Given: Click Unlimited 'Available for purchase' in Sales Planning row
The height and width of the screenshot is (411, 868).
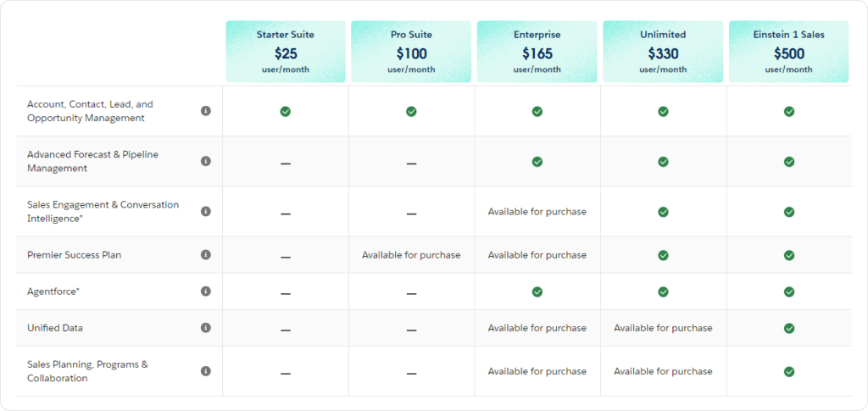Looking at the screenshot, I should tap(663, 370).
